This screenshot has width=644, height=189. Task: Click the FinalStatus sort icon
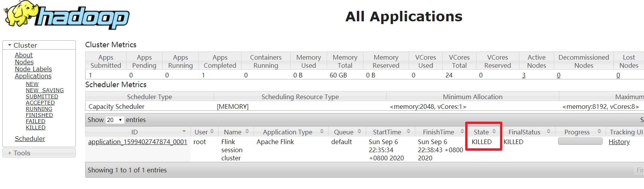(x=548, y=132)
